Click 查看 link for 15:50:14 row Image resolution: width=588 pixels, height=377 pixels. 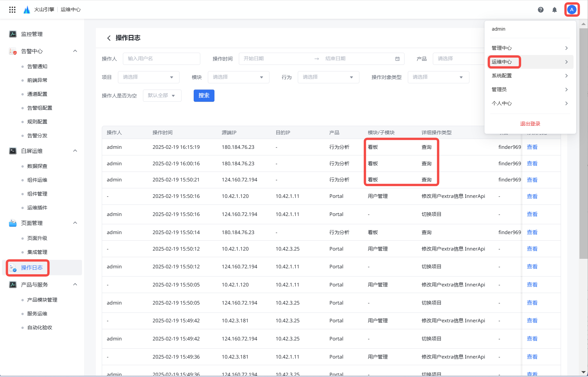coord(532,232)
